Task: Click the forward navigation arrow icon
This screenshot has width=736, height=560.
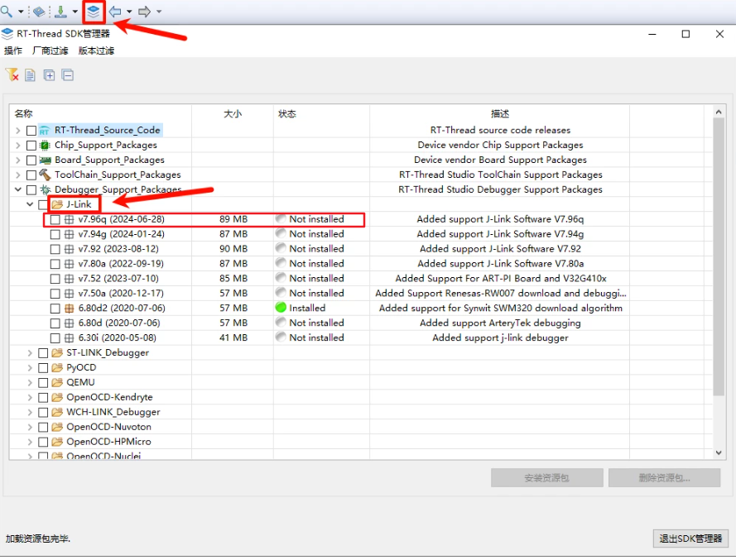Action: 145,12
